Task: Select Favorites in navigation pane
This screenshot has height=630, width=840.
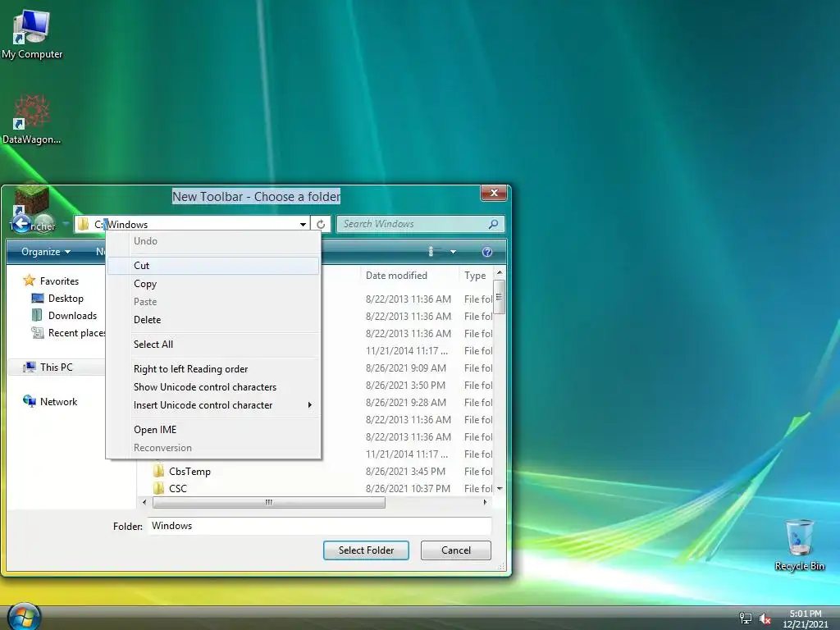Action: tap(59, 281)
